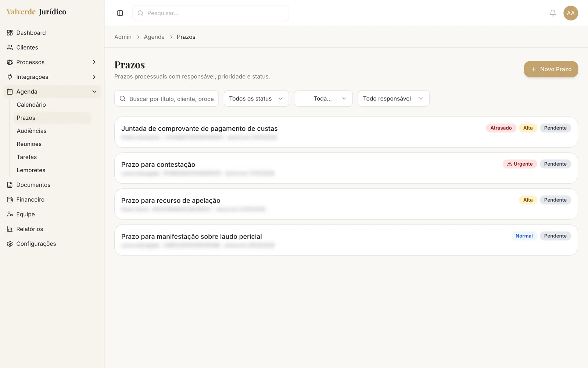This screenshot has width=588, height=368.
Task: Click the Relatórios chart icon
Action: [x=10, y=229]
